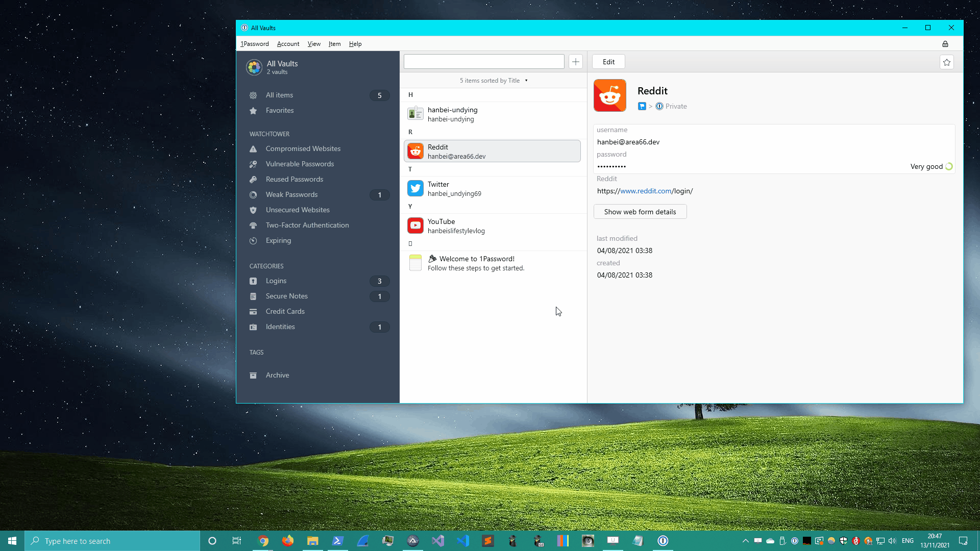Select the Credit Cards category

(318, 312)
